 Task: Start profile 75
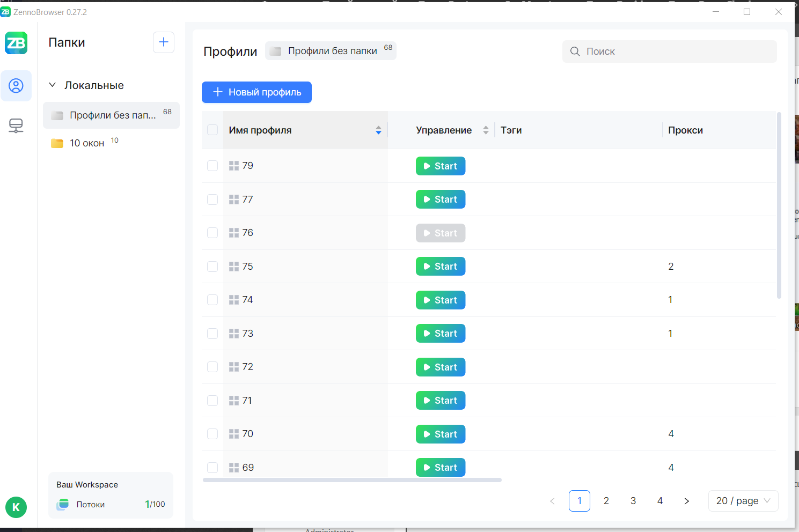pyautogui.click(x=441, y=267)
